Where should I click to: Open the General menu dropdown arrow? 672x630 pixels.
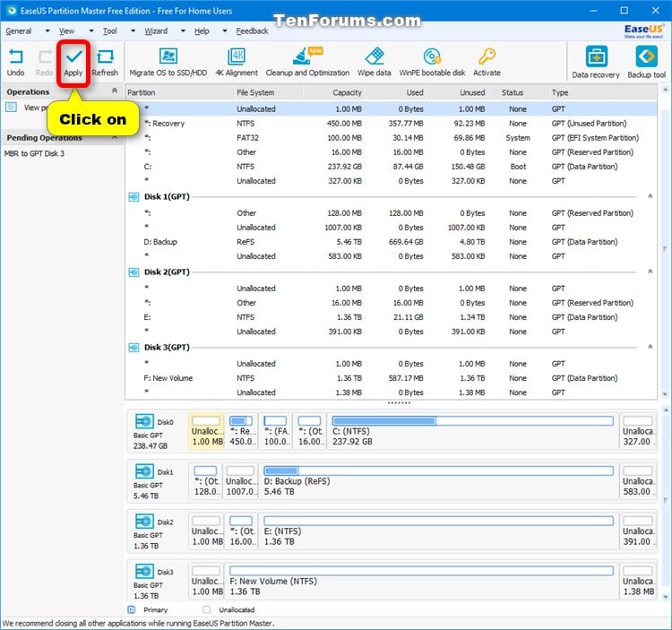click(47, 30)
